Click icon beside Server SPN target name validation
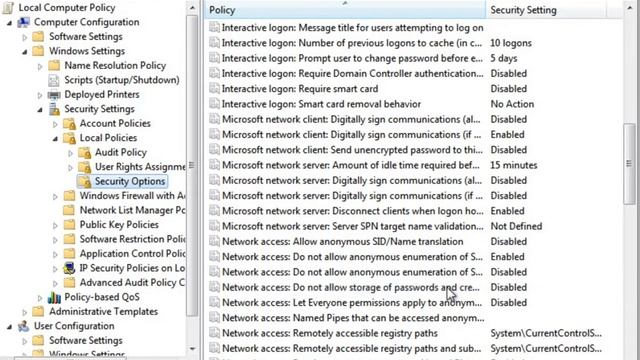This screenshot has height=360, width=640. coord(214,226)
